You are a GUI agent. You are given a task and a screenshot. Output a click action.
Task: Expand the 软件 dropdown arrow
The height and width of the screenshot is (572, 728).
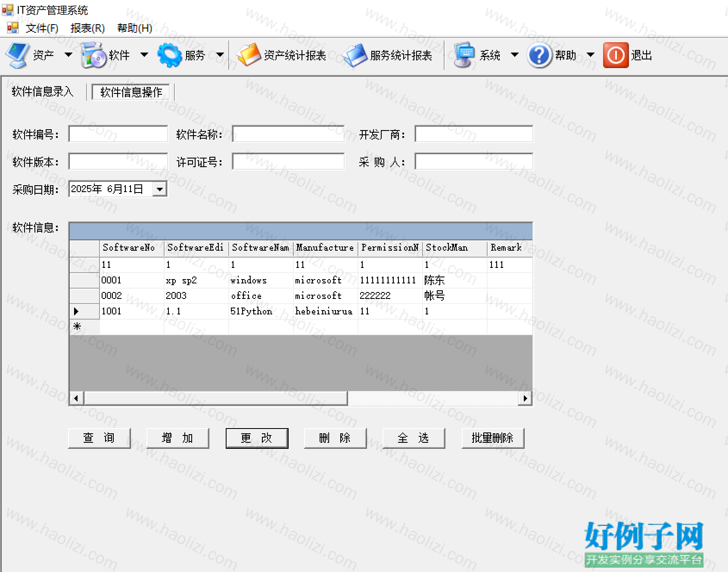tap(144, 55)
